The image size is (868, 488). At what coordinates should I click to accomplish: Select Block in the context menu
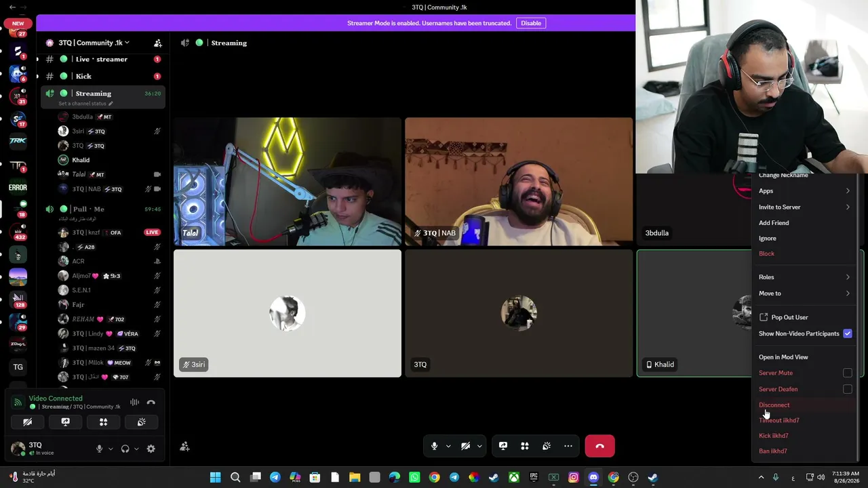(804, 253)
